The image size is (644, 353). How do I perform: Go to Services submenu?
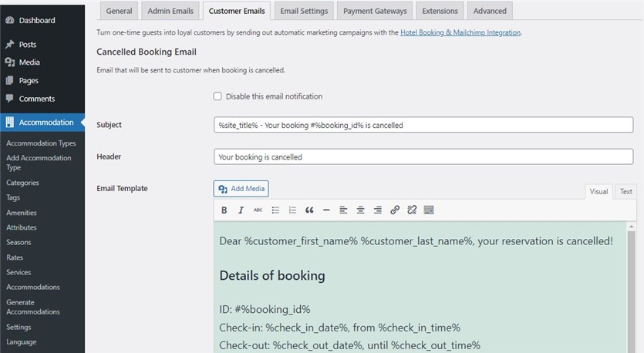pyautogui.click(x=19, y=272)
